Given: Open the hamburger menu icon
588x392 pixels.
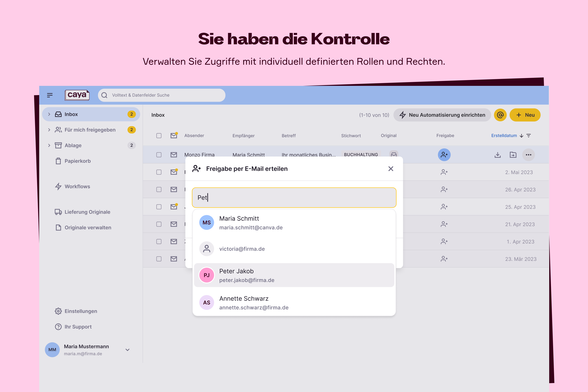Looking at the screenshot, I should (x=50, y=95).
